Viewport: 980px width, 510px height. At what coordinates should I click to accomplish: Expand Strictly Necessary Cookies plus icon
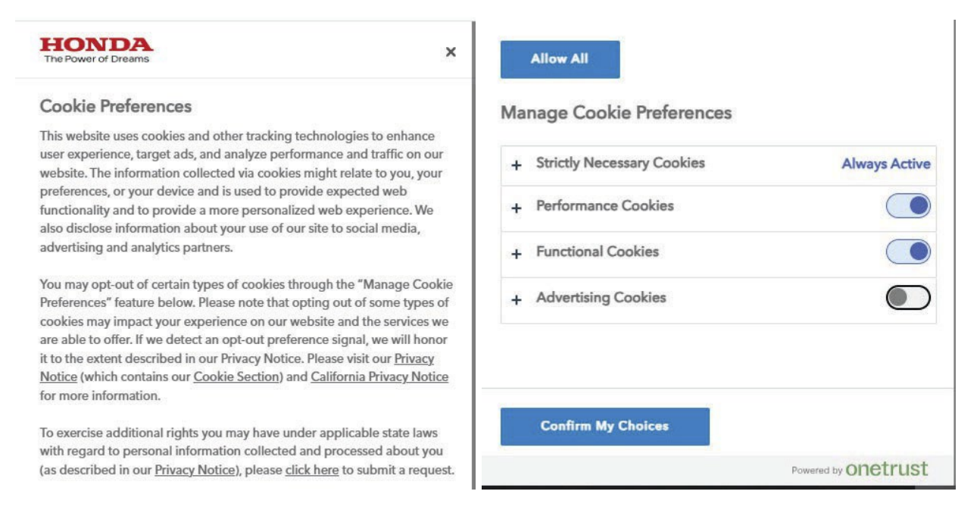tap(517, 164)
